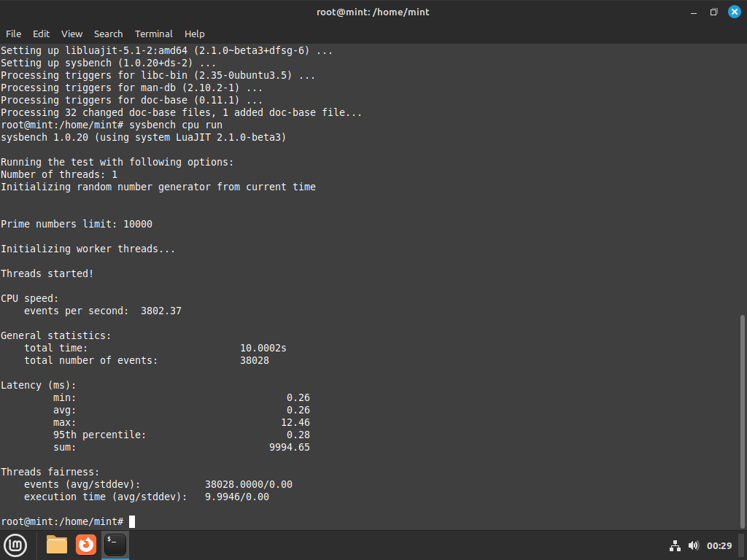Click the 'CPU speed:' heading
Viewport: 747px width, 560px height.
pos(29,298)
